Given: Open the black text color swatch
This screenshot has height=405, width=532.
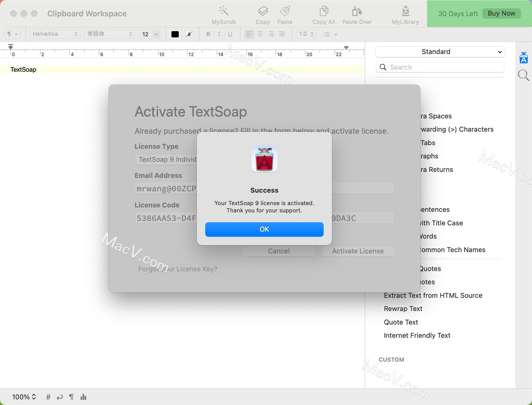Looking at the screenshot, I should (x=175, y=34).
